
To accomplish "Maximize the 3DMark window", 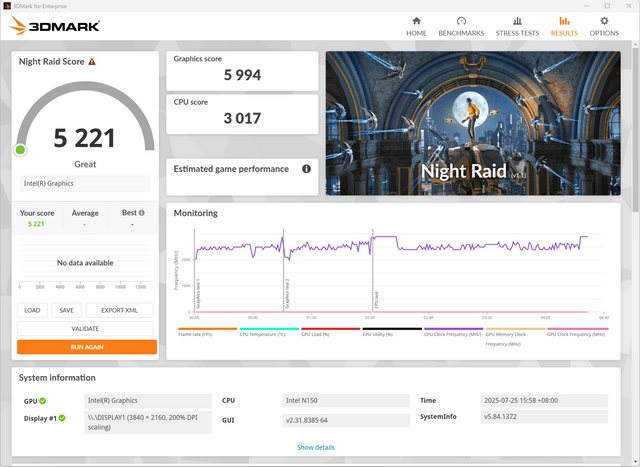I will [607, 6].
